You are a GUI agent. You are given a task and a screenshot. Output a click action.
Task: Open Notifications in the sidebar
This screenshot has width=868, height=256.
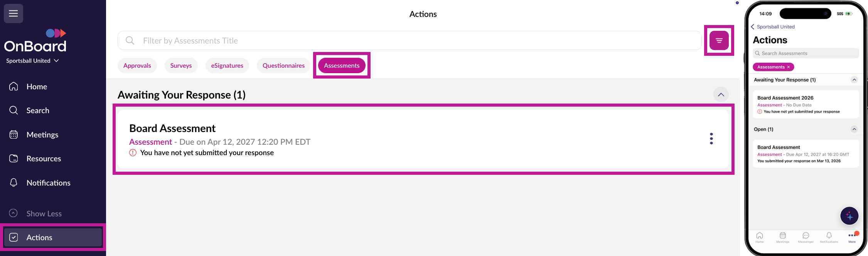coord(48,183)
